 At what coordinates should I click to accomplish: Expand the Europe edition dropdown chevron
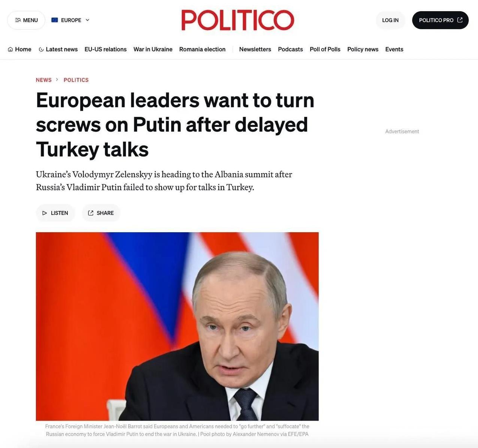click(88, 20)
